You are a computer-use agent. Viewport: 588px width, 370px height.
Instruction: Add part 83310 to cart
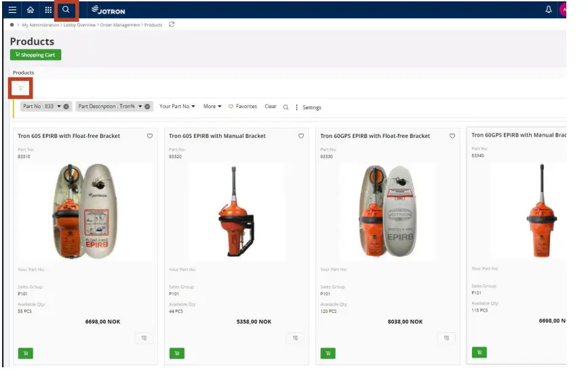point(26,353)
